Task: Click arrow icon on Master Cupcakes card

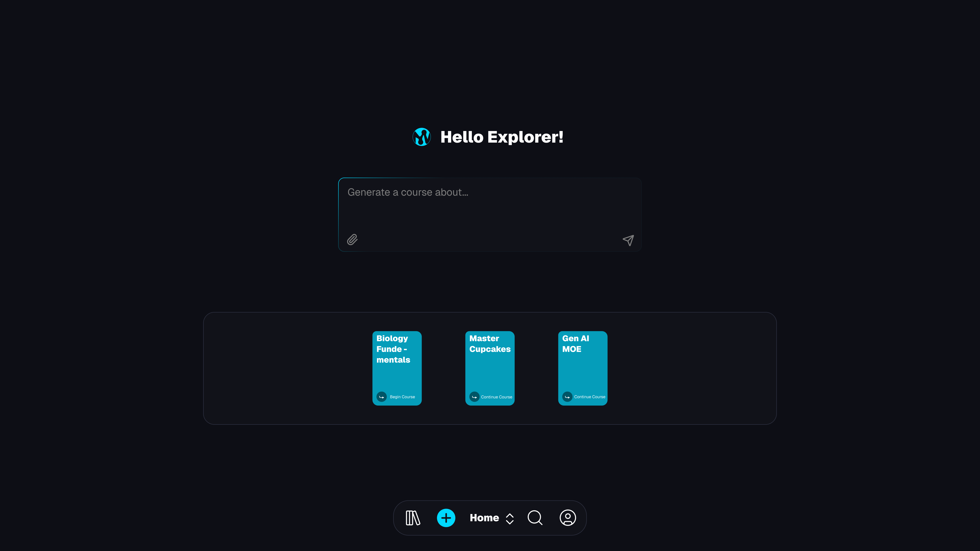Action: [x=474, y=397]
